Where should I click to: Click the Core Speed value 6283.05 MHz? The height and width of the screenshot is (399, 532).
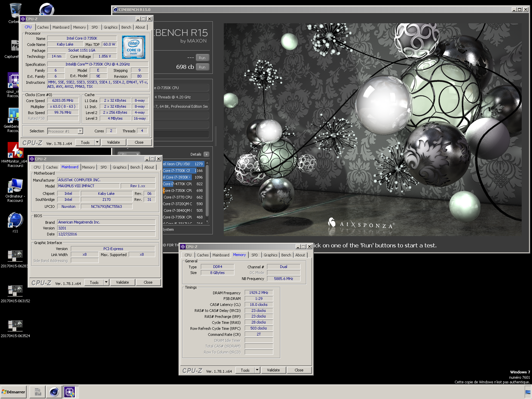63,100
